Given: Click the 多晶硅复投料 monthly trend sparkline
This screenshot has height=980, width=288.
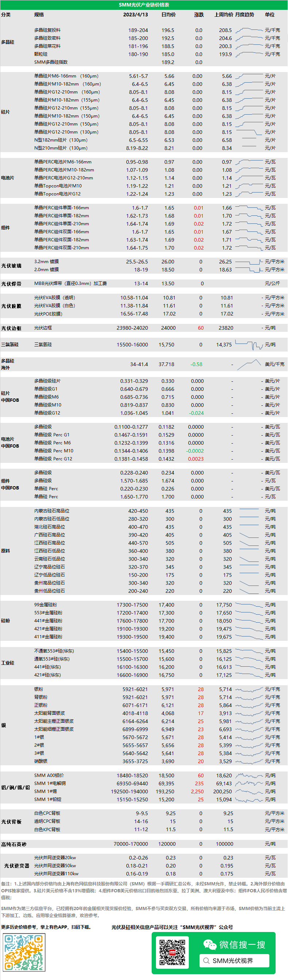Looking at the screenshot, I should pyautogui.click(x=249, y=30).
